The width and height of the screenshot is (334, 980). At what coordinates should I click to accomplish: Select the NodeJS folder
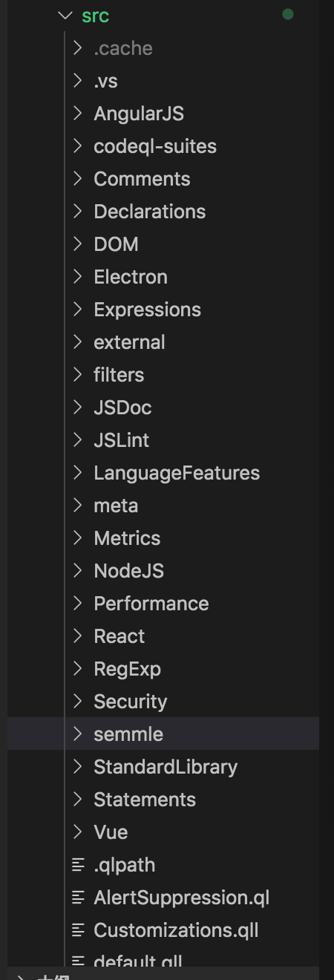[163, 571]
